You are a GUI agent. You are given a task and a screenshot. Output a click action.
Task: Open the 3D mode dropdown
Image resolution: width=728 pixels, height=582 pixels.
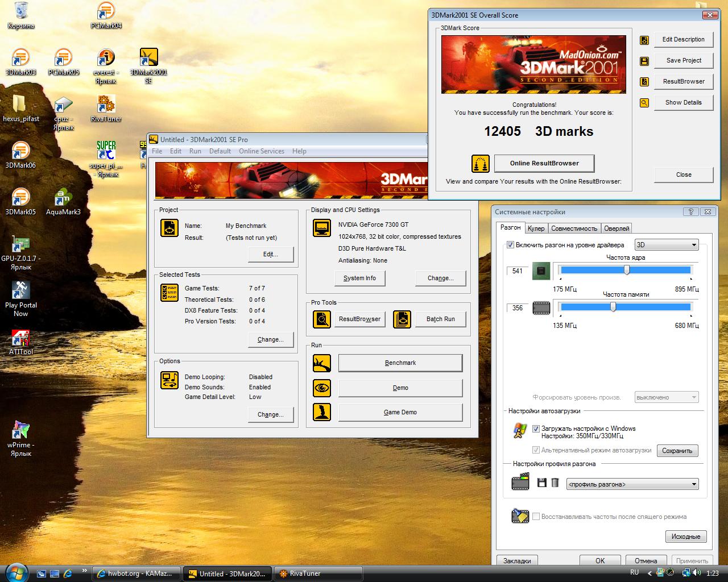coord(666,245)
